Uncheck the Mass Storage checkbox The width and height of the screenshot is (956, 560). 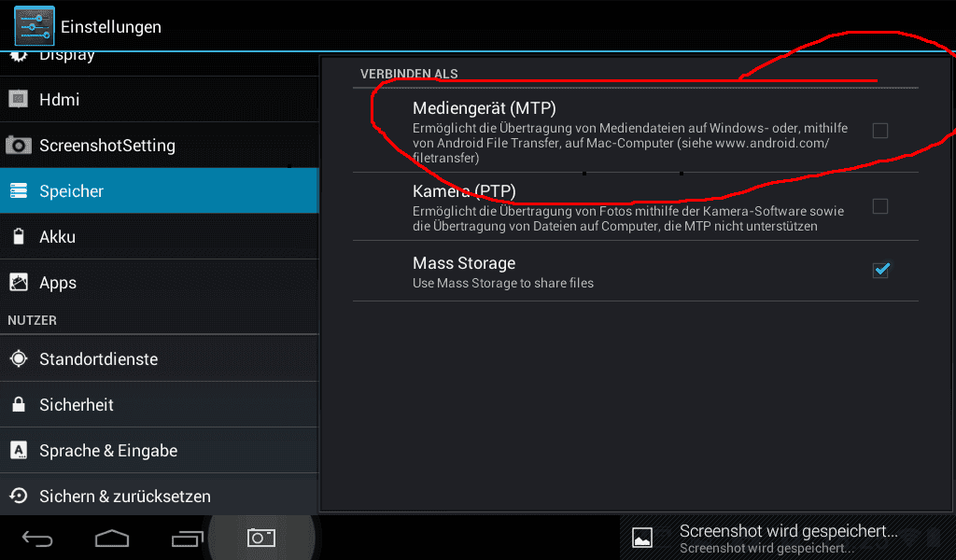(x=880, y=270)
